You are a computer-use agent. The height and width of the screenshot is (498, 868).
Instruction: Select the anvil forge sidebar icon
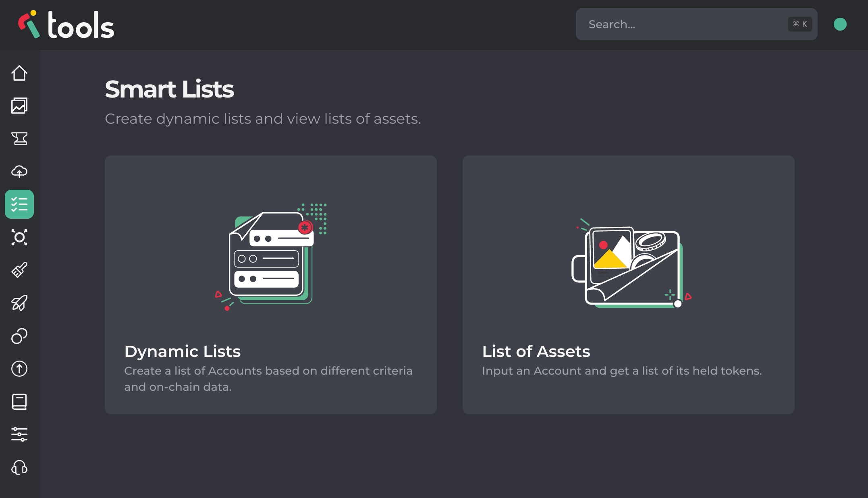[19, 139]
